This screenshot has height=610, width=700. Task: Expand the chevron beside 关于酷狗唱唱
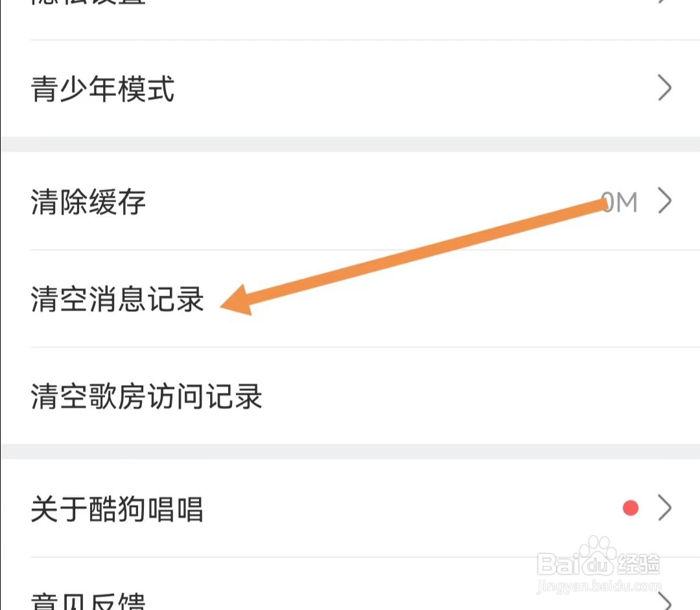[665, 508]
